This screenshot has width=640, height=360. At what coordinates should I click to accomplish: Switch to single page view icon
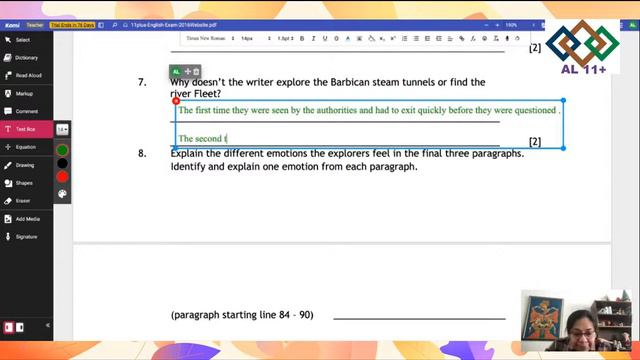9,327
